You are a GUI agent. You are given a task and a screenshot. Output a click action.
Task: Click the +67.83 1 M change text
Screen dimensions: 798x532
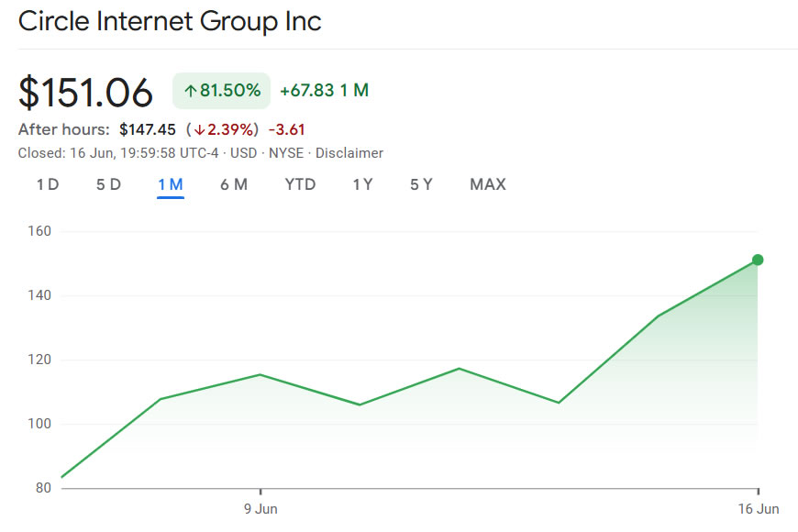324,91
